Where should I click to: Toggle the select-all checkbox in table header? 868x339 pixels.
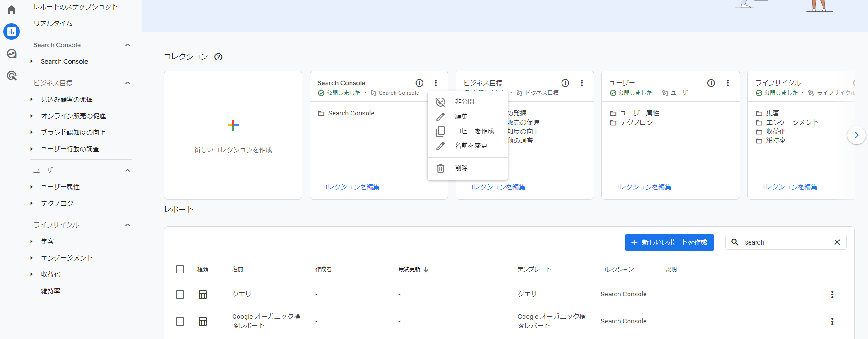pos(180,269)
